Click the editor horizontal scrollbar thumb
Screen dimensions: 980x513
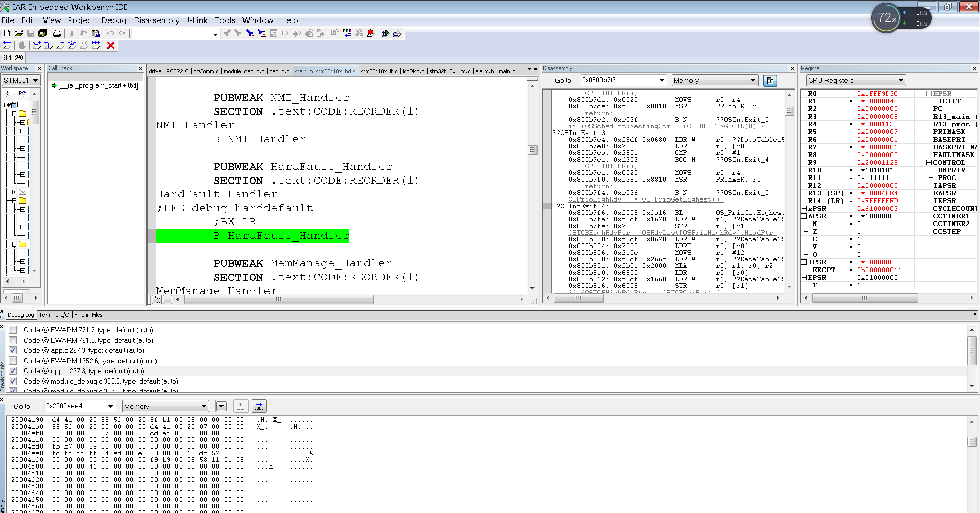(279, 299)
